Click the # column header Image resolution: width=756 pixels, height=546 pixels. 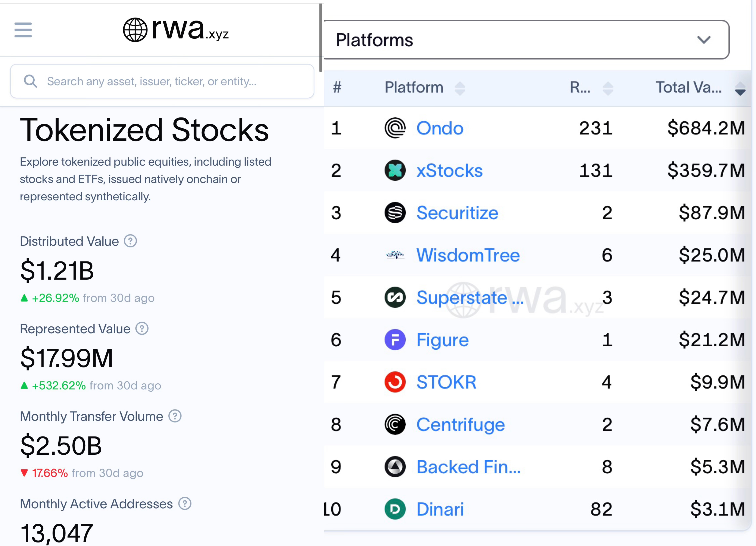click(337, 87)
